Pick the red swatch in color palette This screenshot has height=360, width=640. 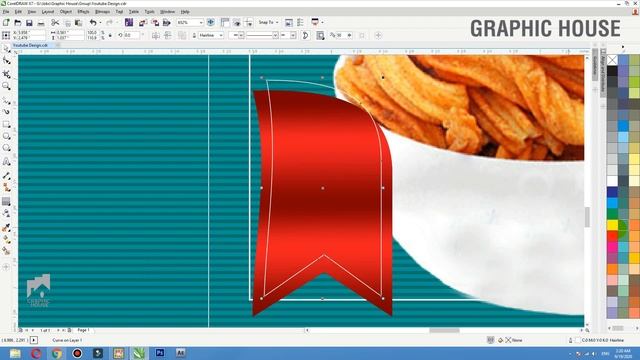click(612, 236)
